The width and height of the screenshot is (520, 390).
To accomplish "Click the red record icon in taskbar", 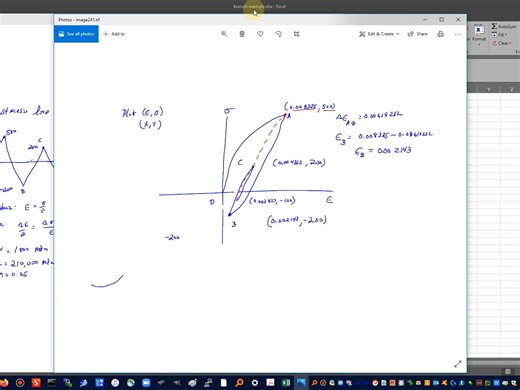I will pyautogui.click(x=20, y=383).
